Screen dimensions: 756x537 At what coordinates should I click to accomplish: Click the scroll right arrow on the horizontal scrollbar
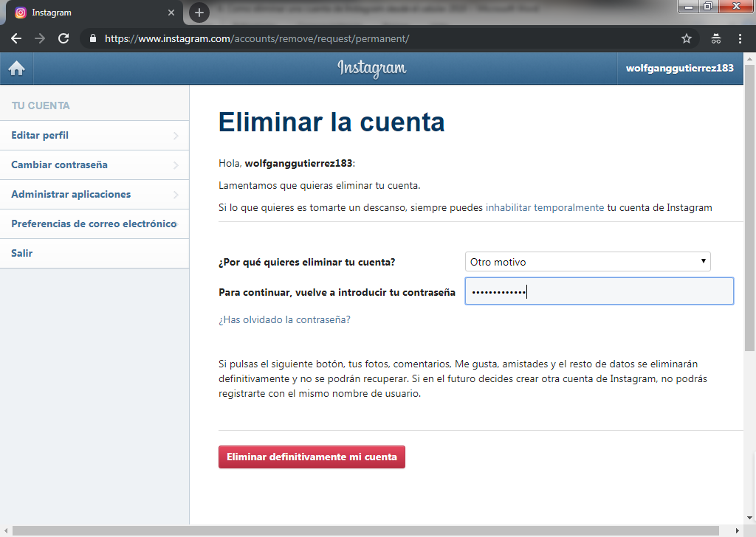click(x=738, y=531)
